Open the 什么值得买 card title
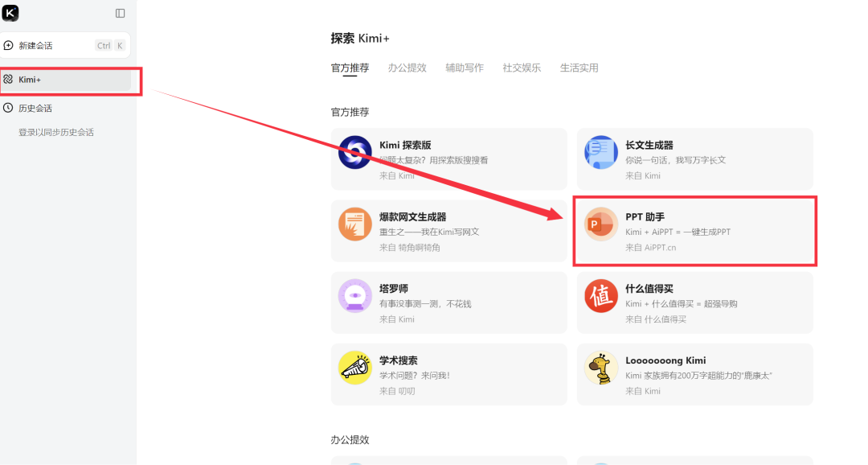Viewport: 868px width, 465px height. [x=649, y=289]
